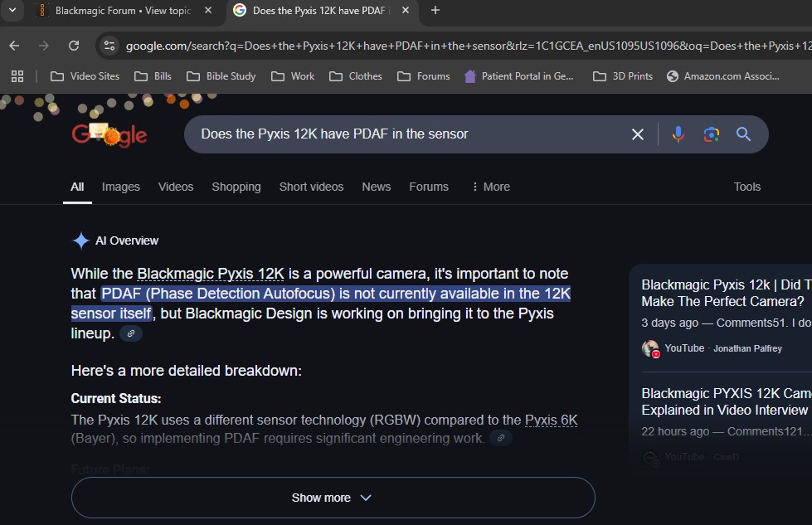Close the Pyxis 12K Google search tab
This screenshot has height=525, width=812.
click(x=406, y=10)
